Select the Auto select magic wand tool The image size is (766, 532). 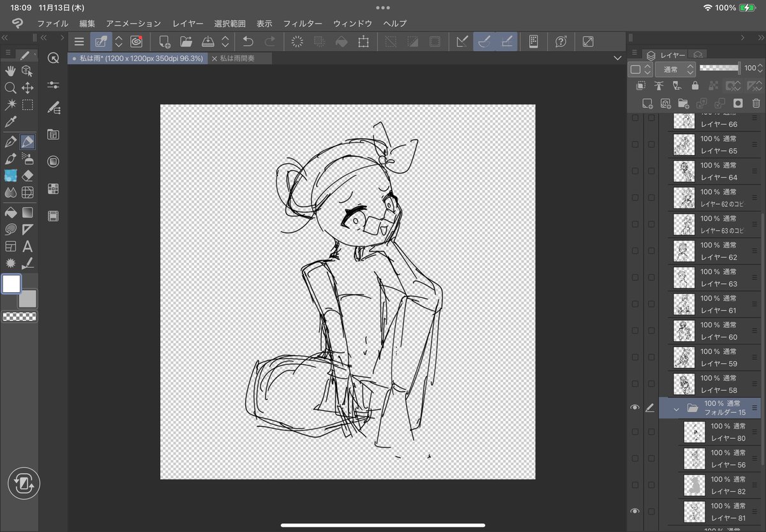[x=10, y=105]
